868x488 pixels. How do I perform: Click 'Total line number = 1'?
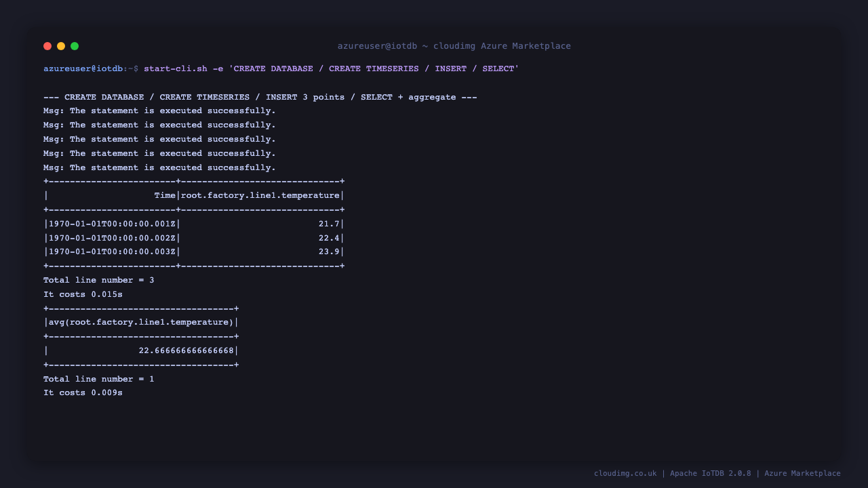coord(99,379)
